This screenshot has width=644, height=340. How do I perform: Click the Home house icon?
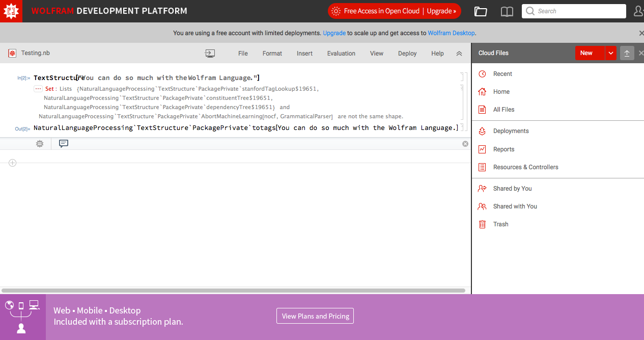coord(482,92)
